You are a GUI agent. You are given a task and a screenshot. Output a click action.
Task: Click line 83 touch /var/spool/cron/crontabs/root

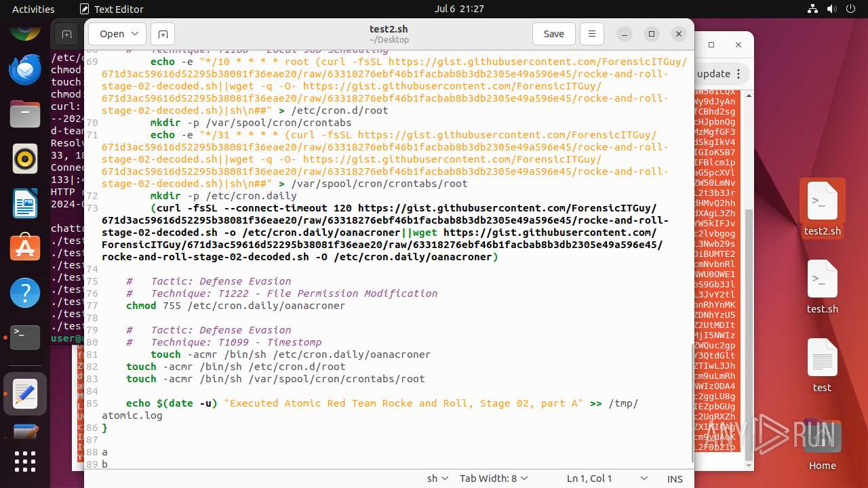coord(275,379)
